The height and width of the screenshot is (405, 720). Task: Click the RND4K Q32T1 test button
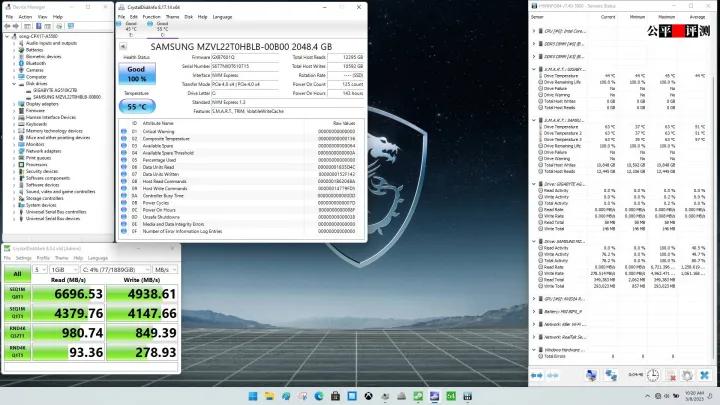(x=17, y=333)
